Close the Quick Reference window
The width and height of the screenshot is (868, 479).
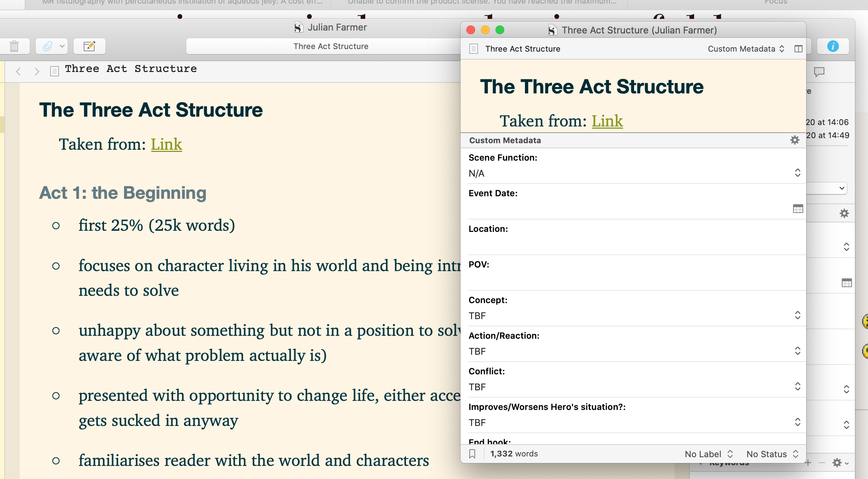tap(471, 30)
